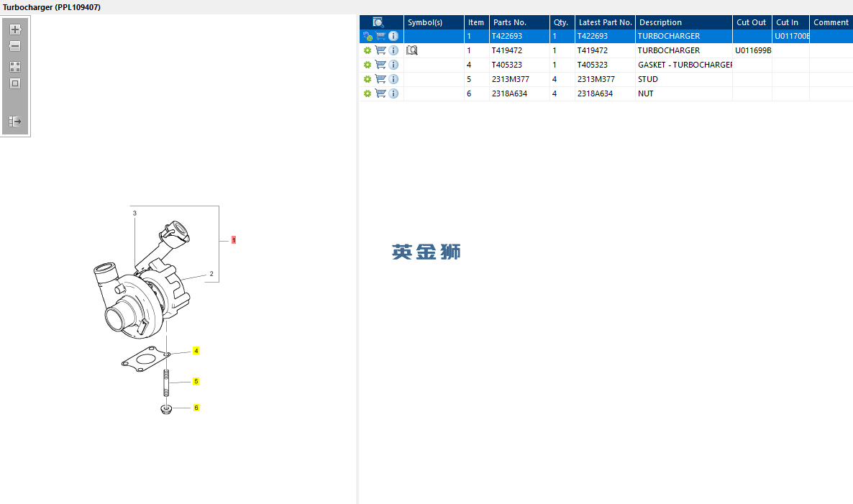Click the four-squares fit view icon

tap(15, 67)
